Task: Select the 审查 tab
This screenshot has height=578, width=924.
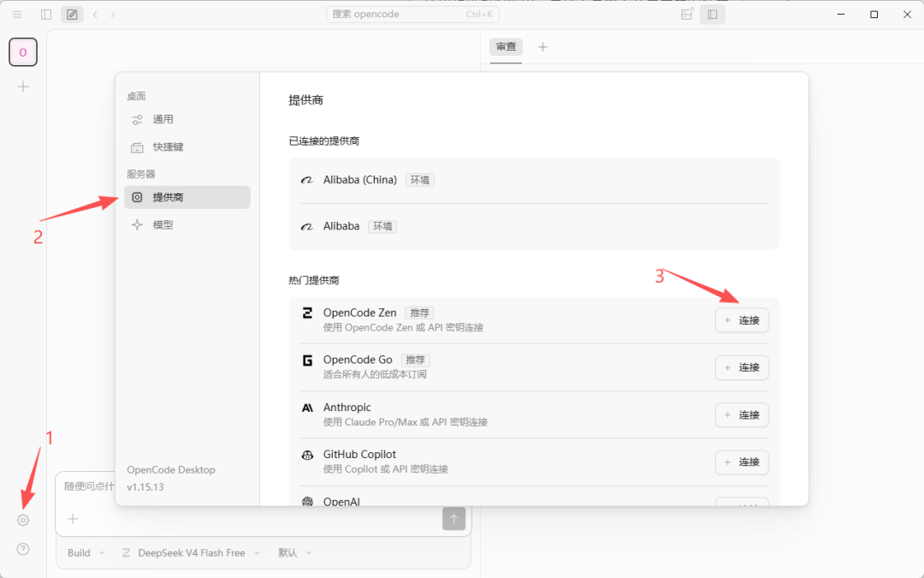Action: [x=506, y=46]
